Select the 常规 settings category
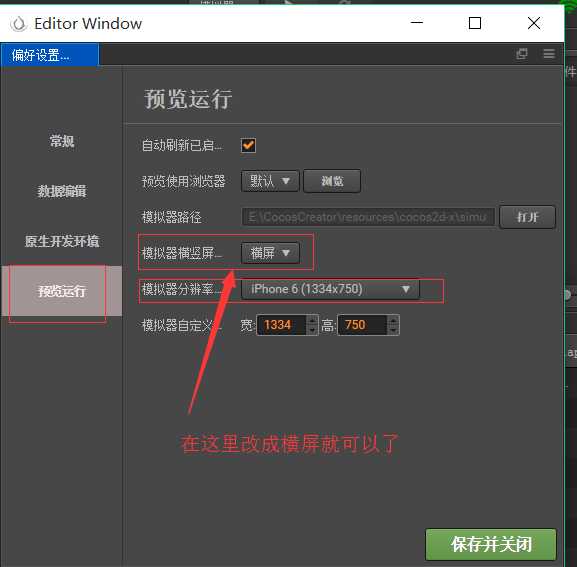 [62, 141]
